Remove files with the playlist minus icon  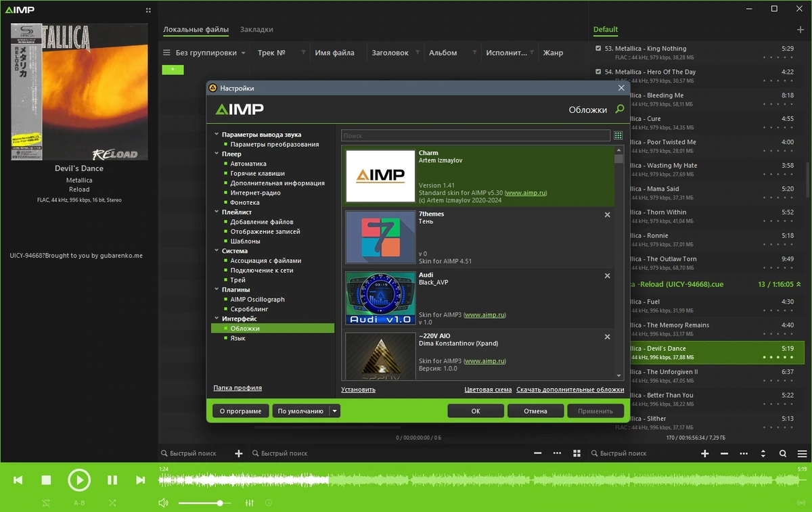(724, 453)
